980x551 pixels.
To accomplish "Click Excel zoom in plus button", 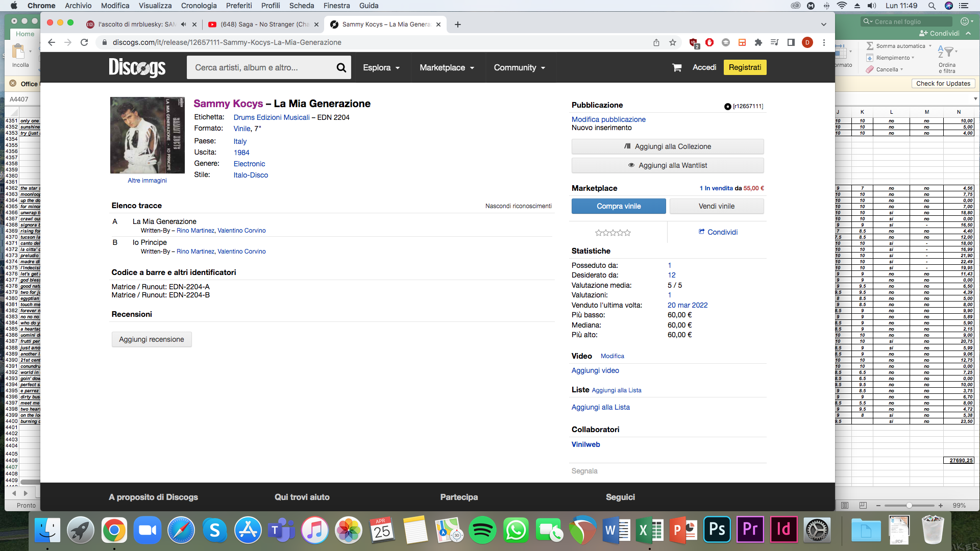I will click(x=941, y=506).
